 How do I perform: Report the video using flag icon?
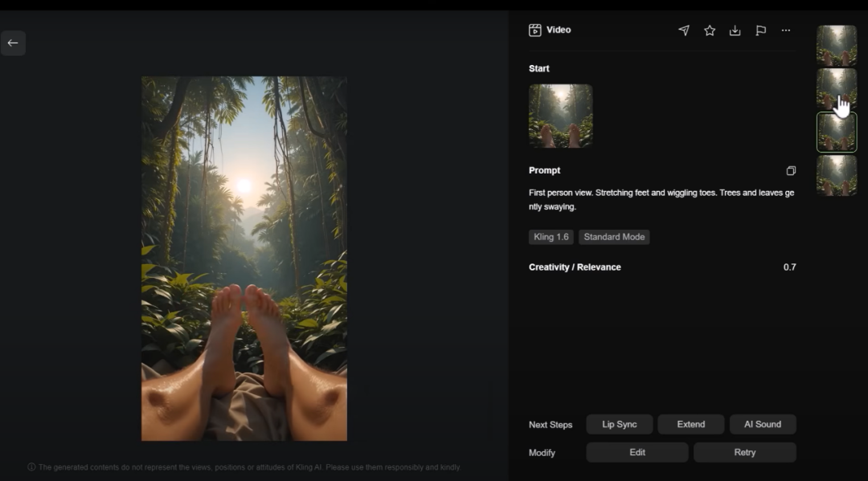point(760,31)
